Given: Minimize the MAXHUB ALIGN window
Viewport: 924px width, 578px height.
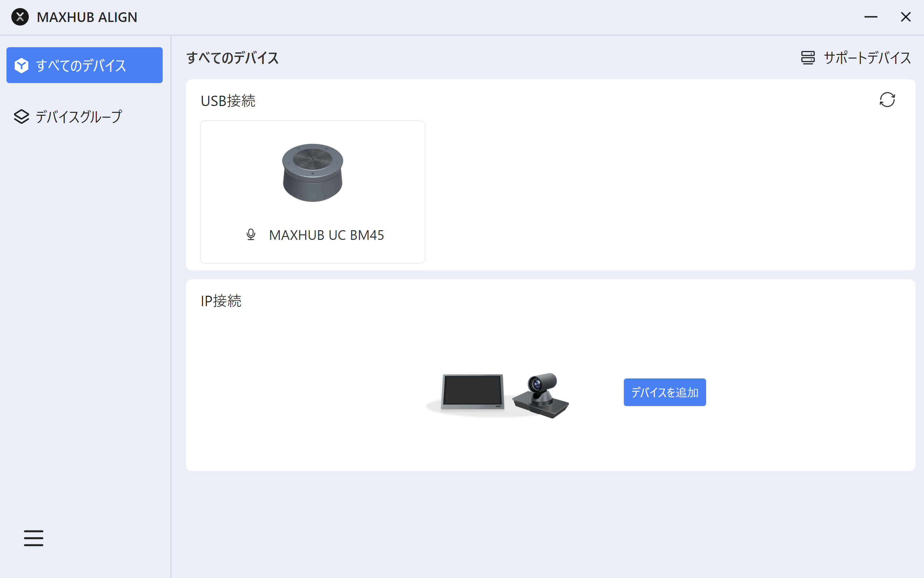Looking at the screenshot, I should tap(870, 17).
